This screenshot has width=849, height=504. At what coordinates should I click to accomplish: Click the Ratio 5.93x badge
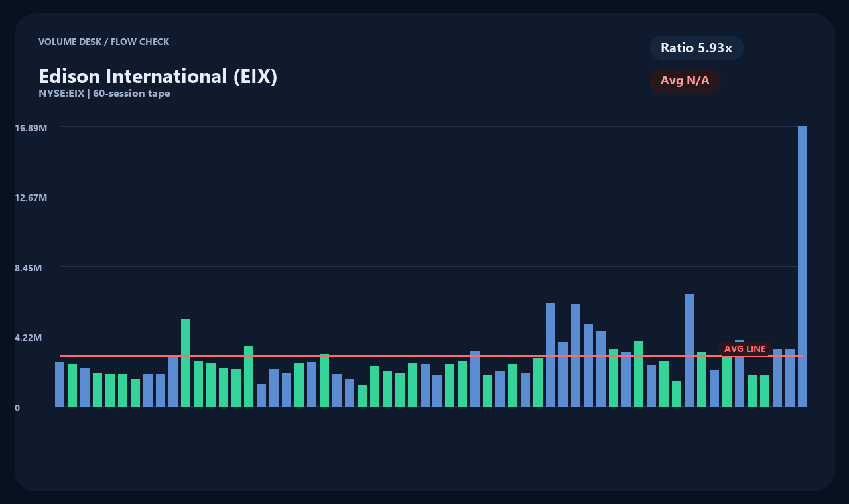pos(696,48)
